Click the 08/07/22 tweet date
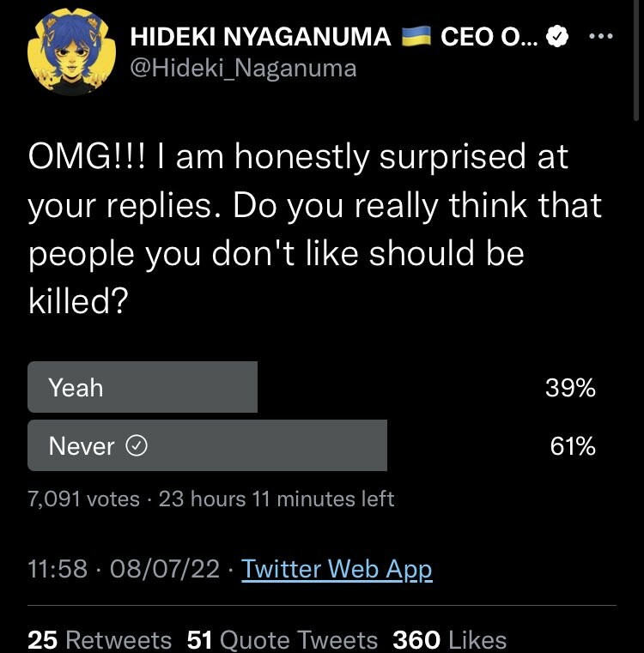644x653 pixels. (165, 569)
